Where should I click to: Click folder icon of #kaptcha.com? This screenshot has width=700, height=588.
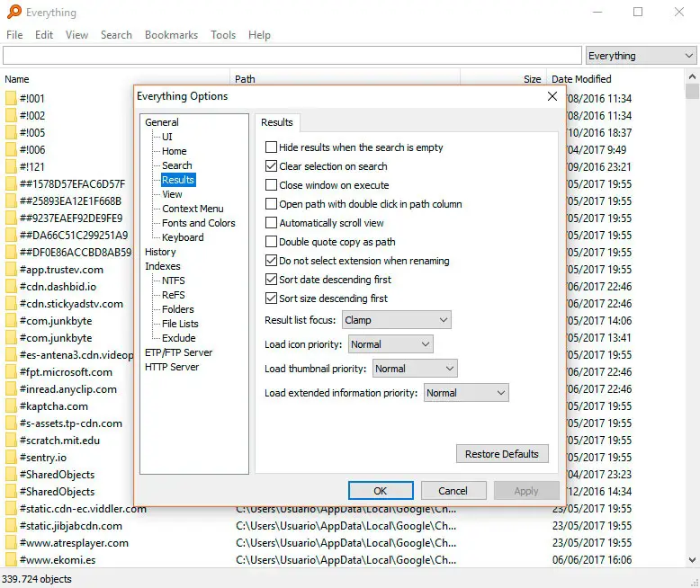11,406
